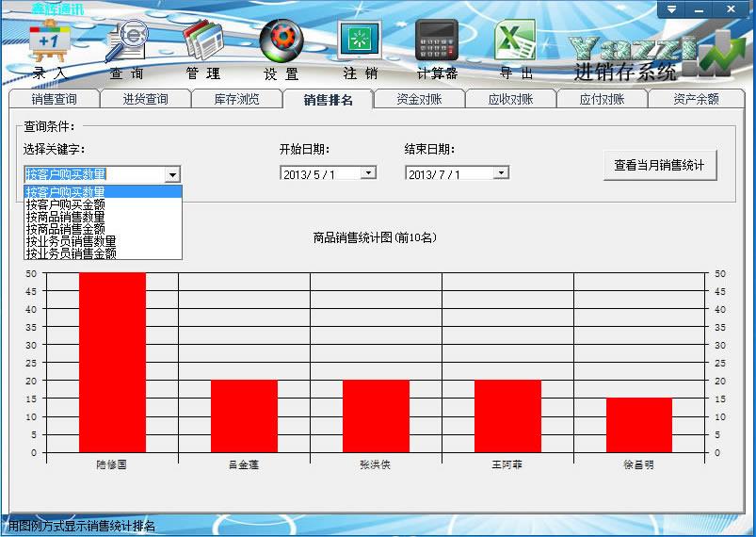Viewport: 756px width, 537px height.
Task: Click the 选择关键字 label
Action: [54, 149]
